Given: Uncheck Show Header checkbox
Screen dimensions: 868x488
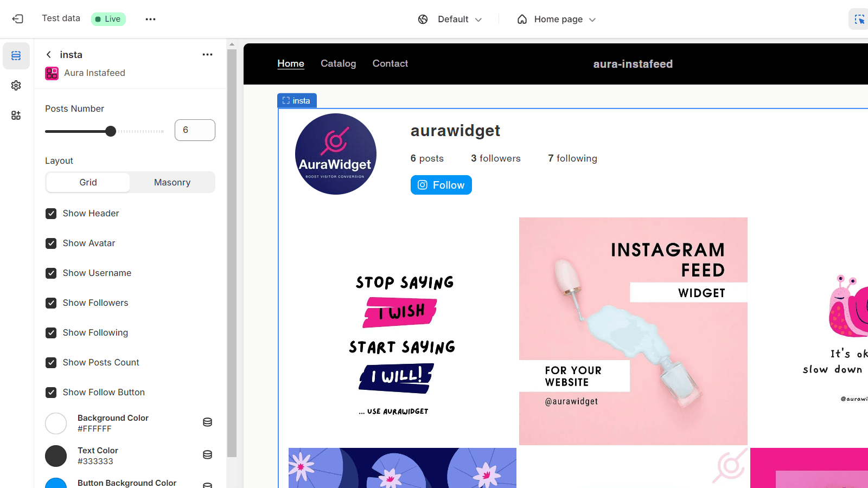Looking at the screenshot, I should tap(51, 214).
